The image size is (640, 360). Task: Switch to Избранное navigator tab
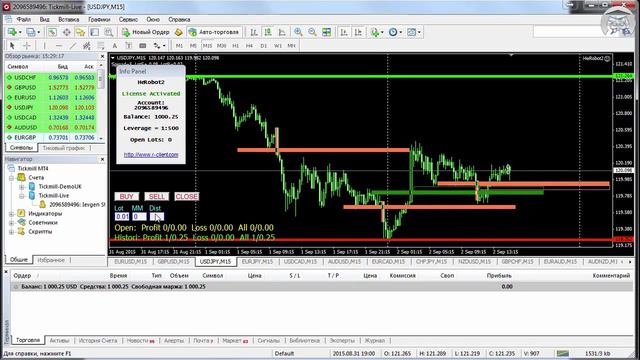click(x=51, y=260)
